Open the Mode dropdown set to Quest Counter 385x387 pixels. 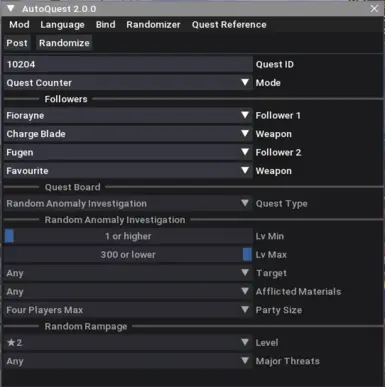128,83
